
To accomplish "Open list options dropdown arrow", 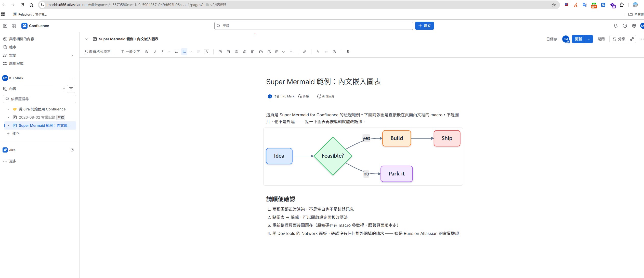I will tap(191, 52).
